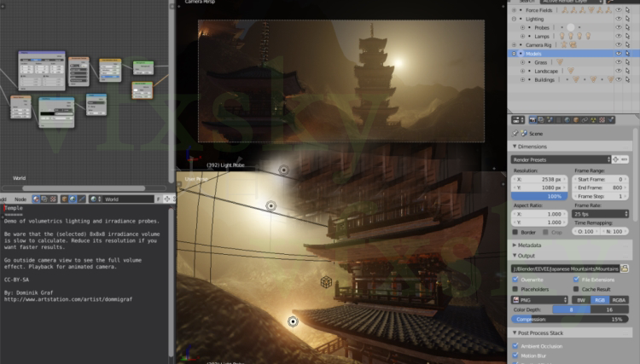Remove render preset with minus button

tap(625, 159)
